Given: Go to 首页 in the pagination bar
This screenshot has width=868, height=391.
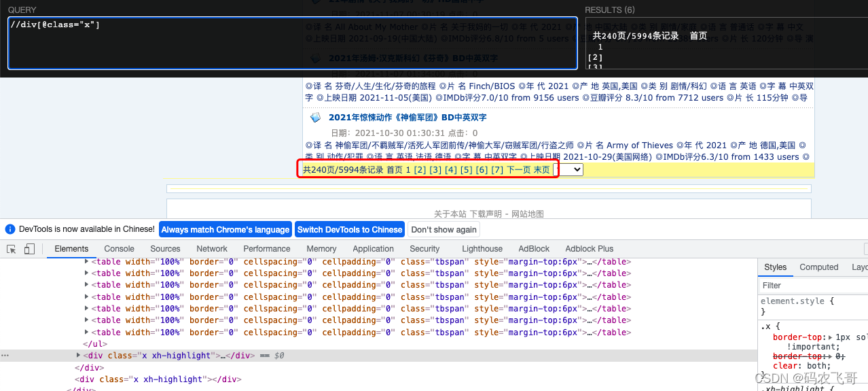Looking at the screenshot, I should point(395,170).
